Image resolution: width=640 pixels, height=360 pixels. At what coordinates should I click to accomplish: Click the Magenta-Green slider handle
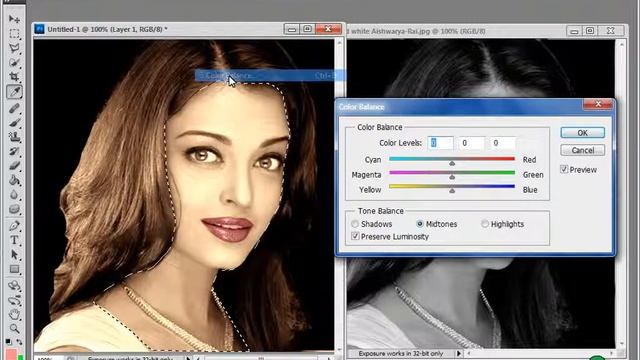452,177
